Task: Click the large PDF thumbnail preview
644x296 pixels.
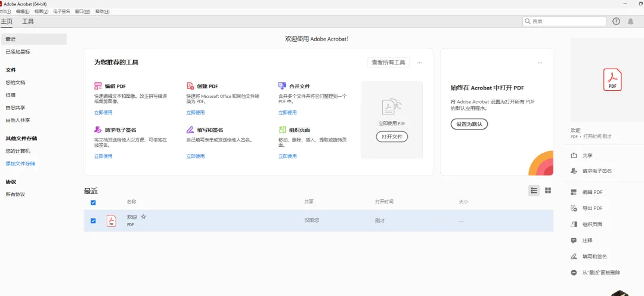Action: tap(612, 80)
